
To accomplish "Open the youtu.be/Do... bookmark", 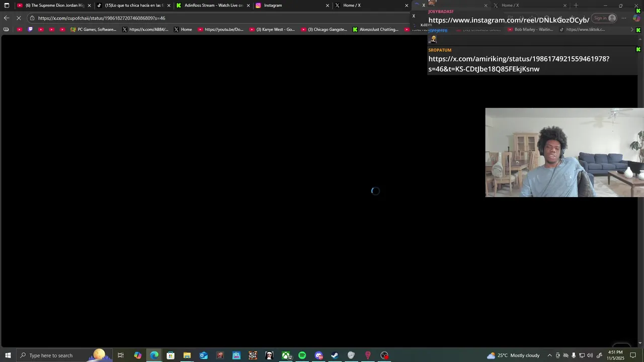I will (220, 30).
